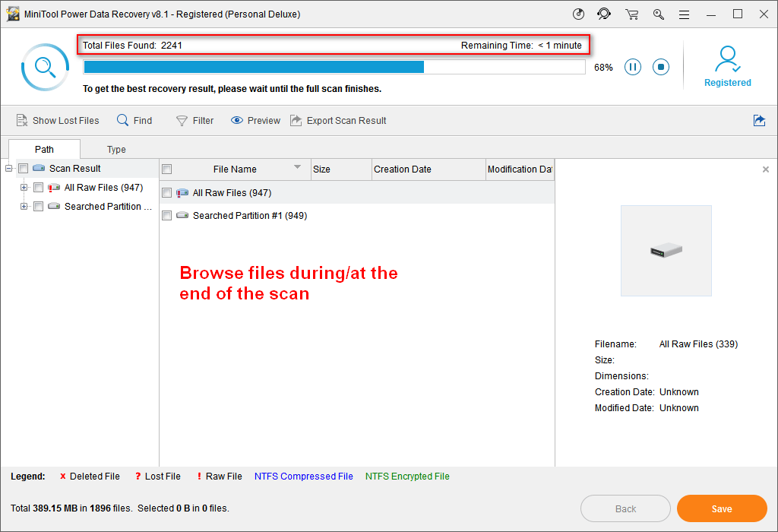The width and height of the screenshot is (778, 532).
Task: Open the support headset icon
Action: tap(604, 14)
